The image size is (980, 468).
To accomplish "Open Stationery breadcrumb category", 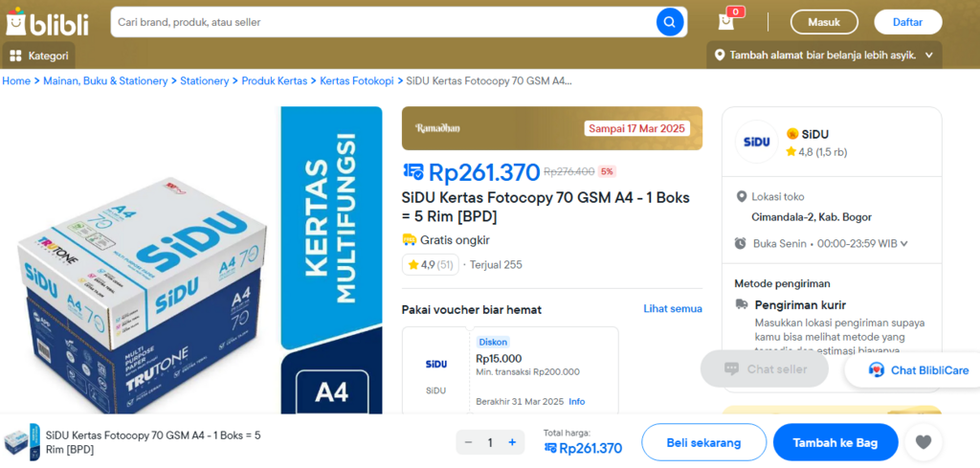I will click(x=205, y=81).
